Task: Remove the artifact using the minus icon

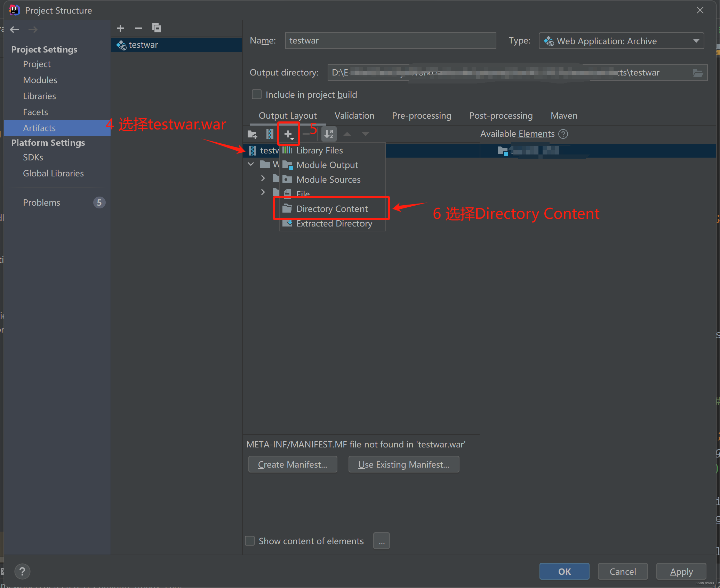Action: click(138, 28)
